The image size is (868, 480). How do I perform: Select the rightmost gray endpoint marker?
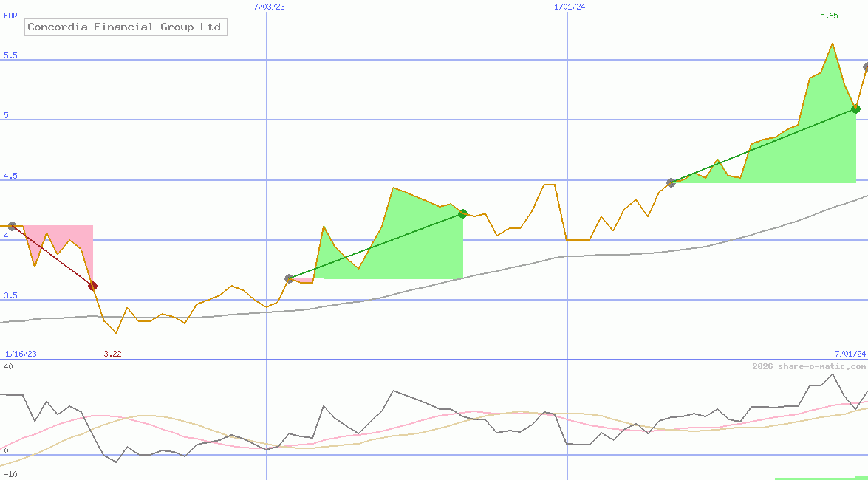point(864,66)
